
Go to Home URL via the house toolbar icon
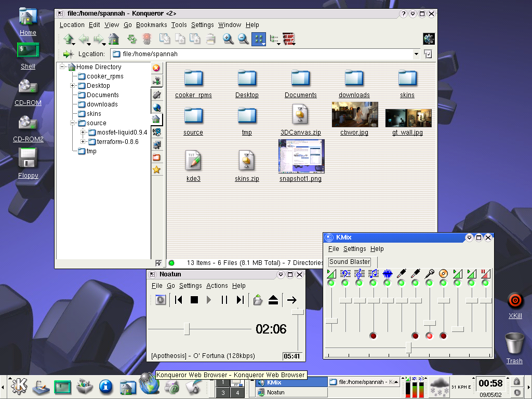[114, 39]
